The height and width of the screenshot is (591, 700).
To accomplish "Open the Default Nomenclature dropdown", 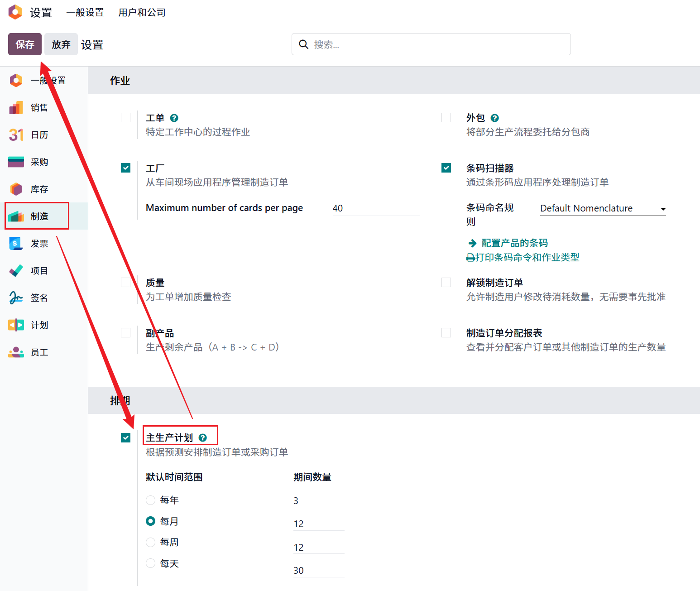I will click(602, 208).
